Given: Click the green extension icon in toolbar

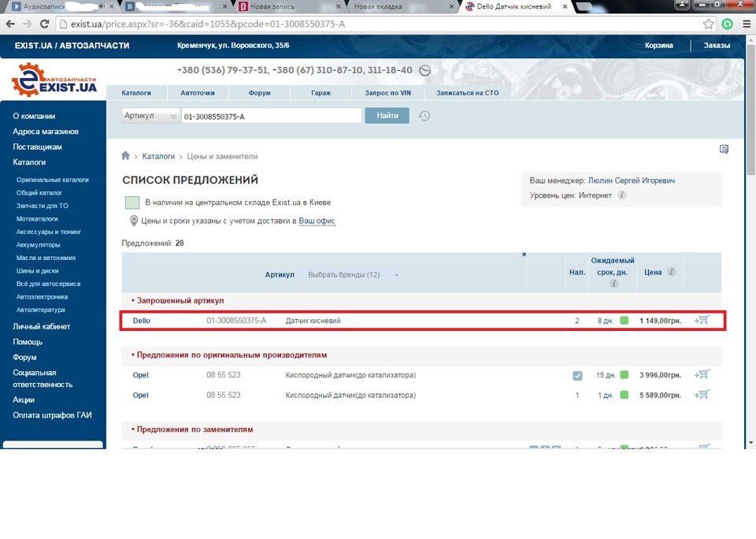Looking at the screenshot, I should (x=727, y=24).
